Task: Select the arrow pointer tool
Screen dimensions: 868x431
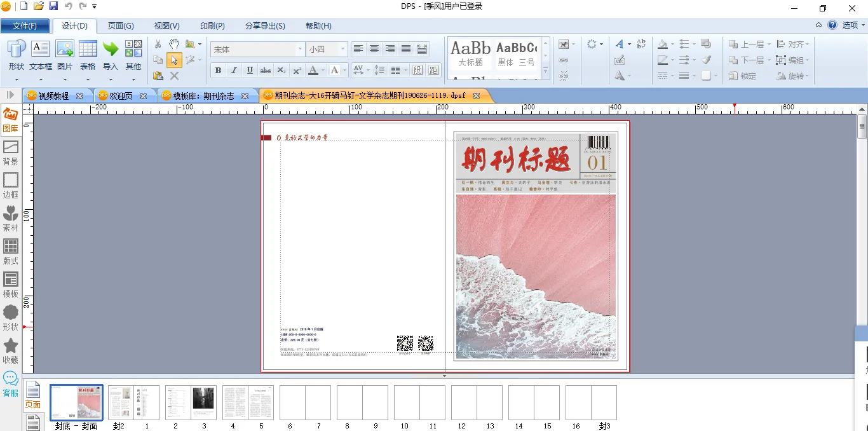Action: coord(174,60)
